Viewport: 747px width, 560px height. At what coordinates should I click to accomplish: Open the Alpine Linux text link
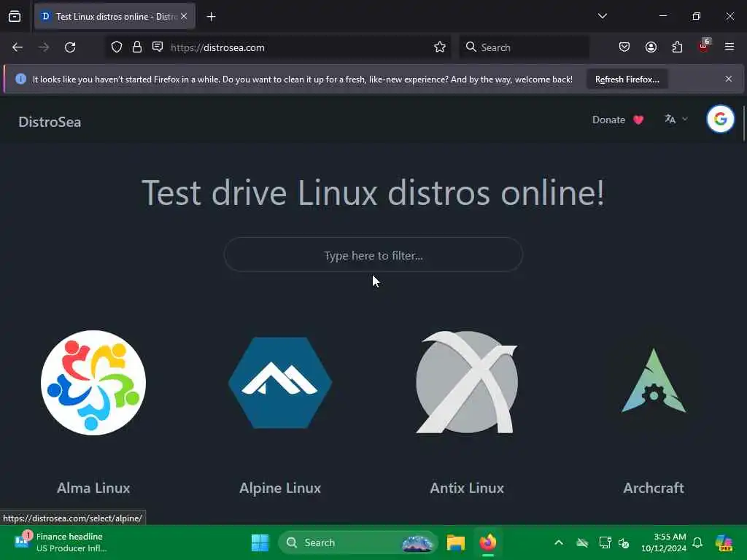point(280,488)
